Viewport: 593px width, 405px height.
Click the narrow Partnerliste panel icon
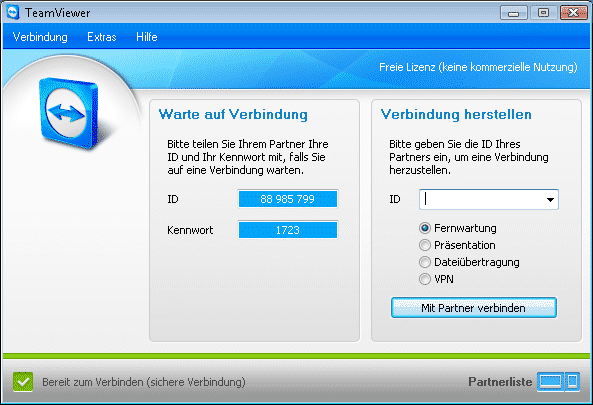click(573, 381)
